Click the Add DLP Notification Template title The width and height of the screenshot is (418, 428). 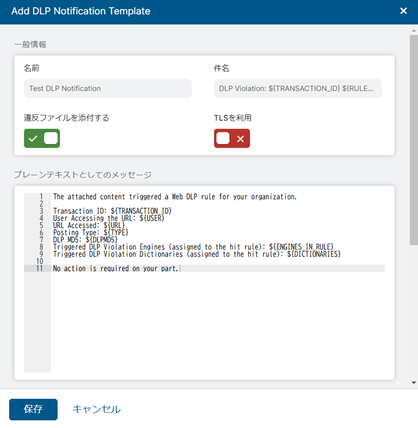(x=81, y=11)
